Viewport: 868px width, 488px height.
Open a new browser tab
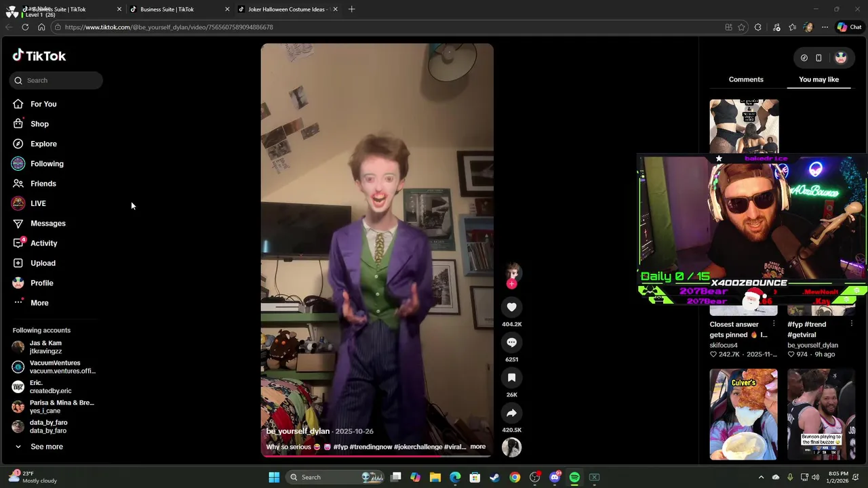(351, 9)
